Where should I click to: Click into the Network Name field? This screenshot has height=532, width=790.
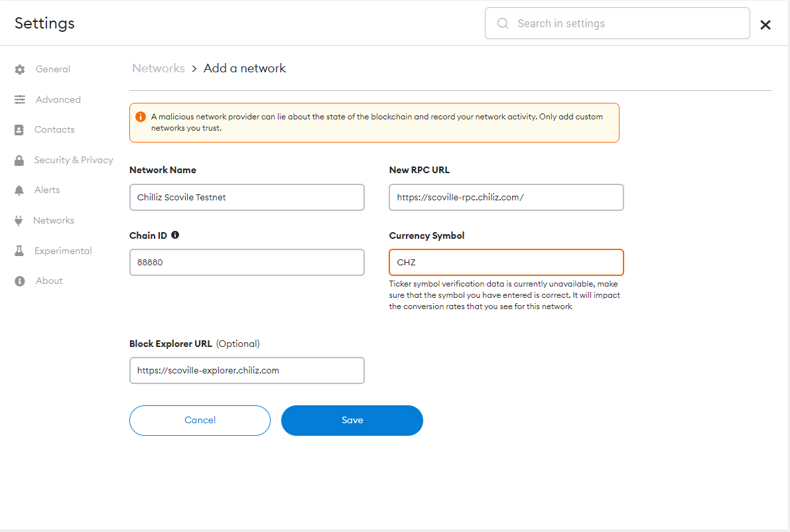247,197
